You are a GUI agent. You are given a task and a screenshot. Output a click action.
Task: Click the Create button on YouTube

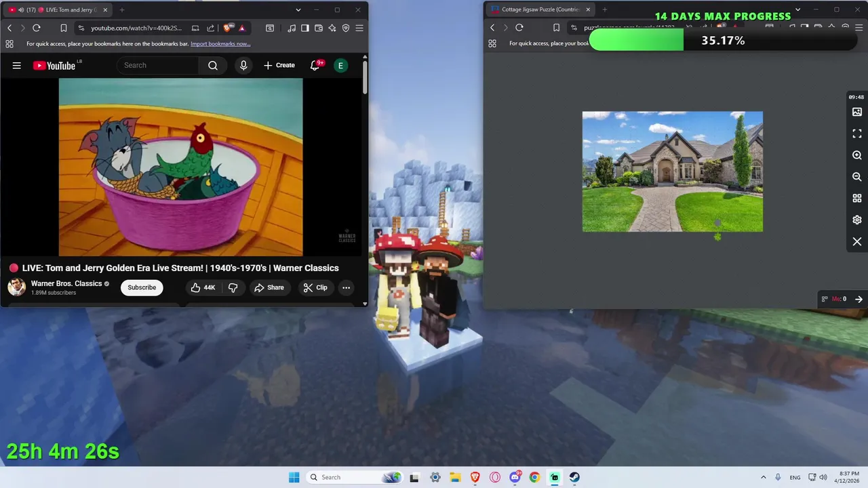click(x=279, y=65)
